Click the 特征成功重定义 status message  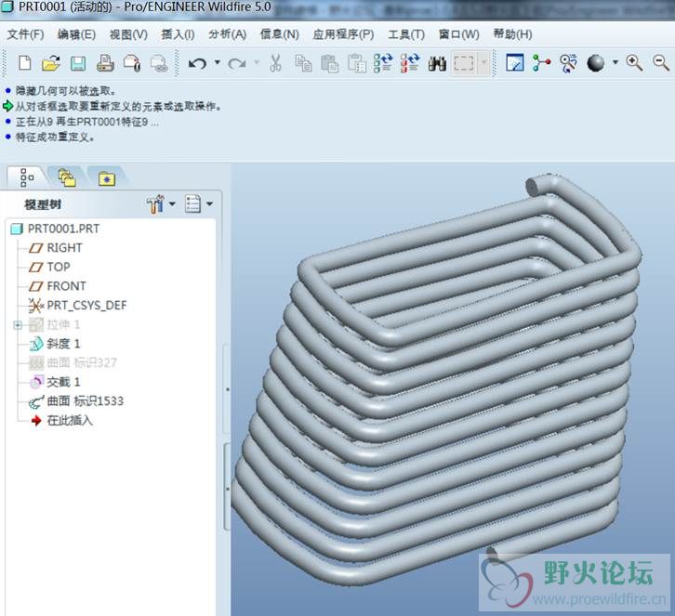pyautogui.click(x=55, y=138)
